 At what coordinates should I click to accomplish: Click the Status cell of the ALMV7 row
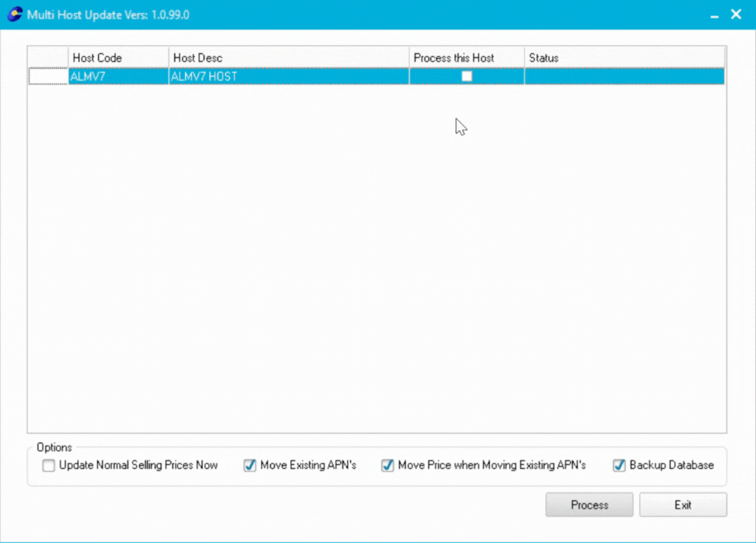[623, 77]
